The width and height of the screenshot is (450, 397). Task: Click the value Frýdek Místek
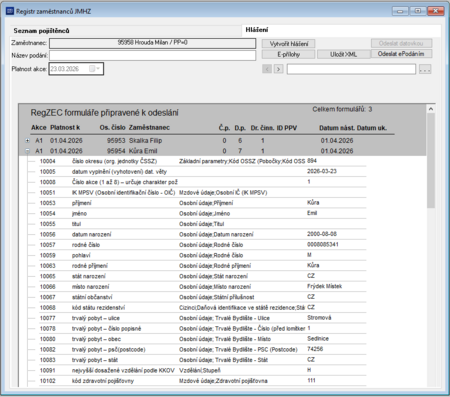coord(324,286)
